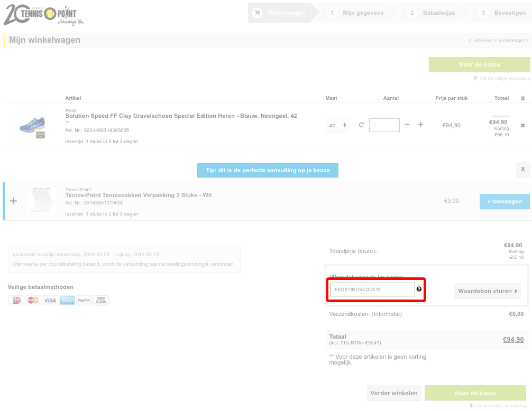This screenshot has height=411, width=532.
Task: Open Verzendkosten Informatie link
Action: 387,314
